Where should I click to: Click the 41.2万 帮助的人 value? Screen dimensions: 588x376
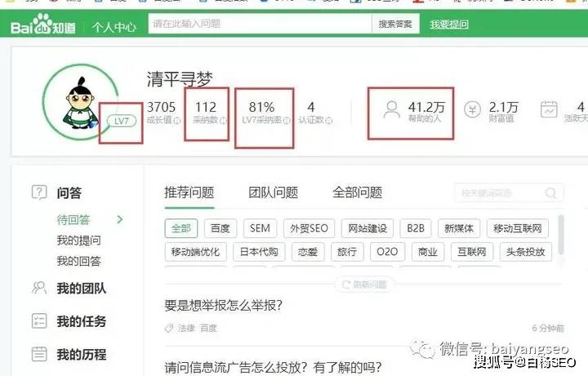tap(426, 111)
